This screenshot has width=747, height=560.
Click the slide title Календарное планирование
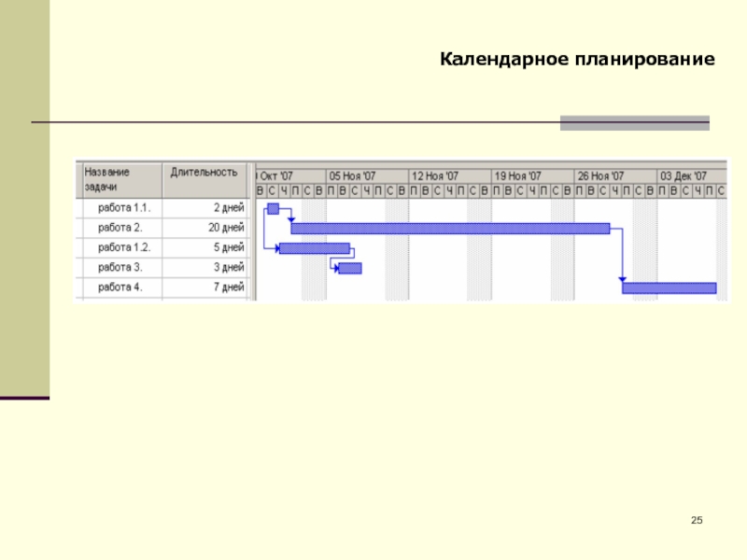[x=577, y=60]
